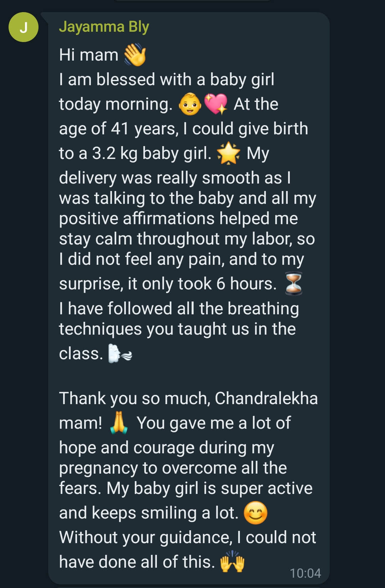Click the baby face emoji
The image size is (385, 588).
[190, 104]
